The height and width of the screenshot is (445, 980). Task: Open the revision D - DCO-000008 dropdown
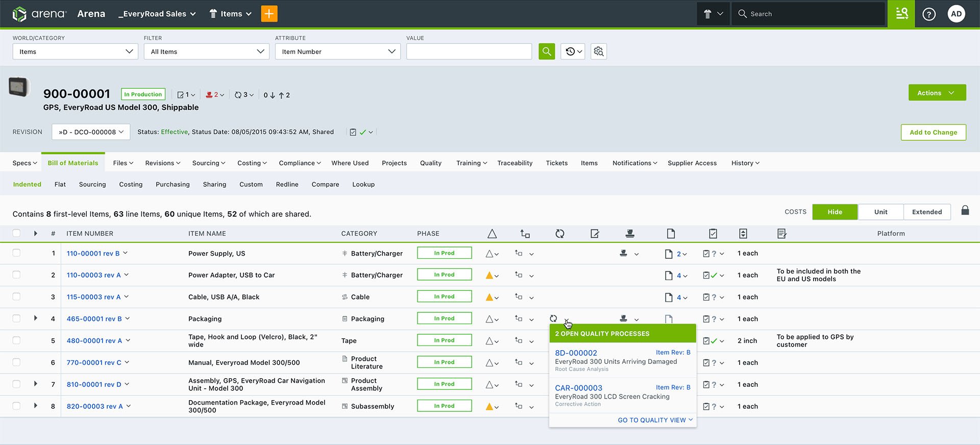[91, 132]
